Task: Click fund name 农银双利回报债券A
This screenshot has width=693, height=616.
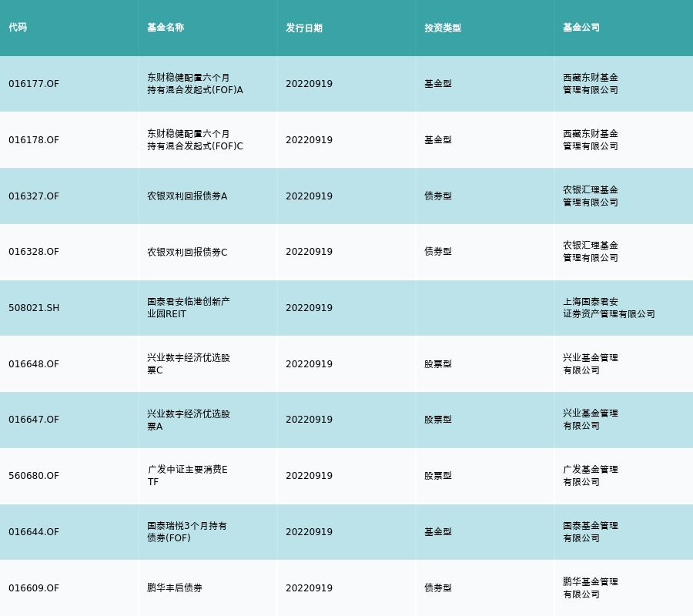Action: [187, 196]
